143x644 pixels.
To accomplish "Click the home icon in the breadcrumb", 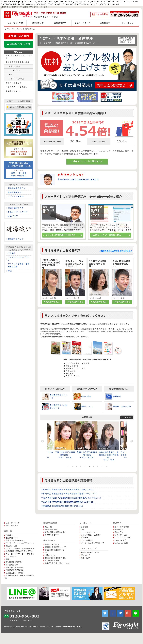I will tap(5, 29).
